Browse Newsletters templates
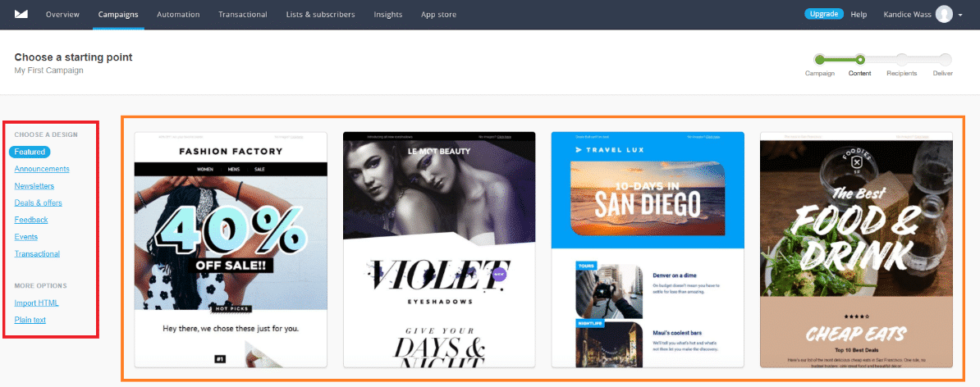The width and height of the screenshot is (980, 387). pos(34,186)
